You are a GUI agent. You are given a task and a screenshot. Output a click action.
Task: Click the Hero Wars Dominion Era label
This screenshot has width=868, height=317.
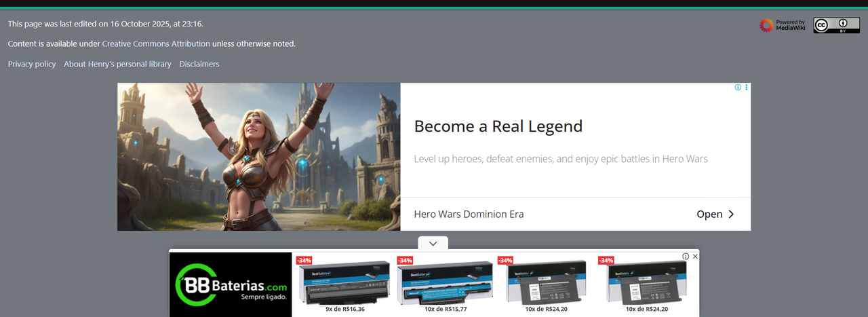click(469, 214)
